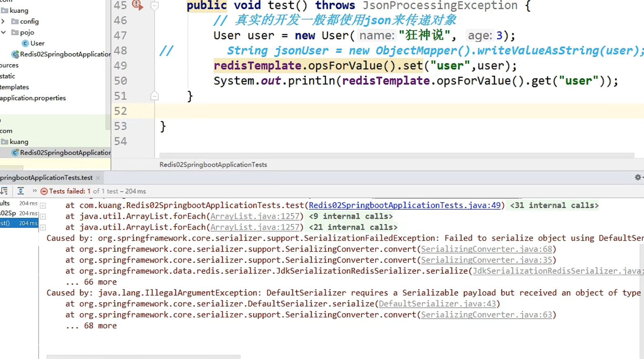Select the Redis02Sp test class result row
The width and height of the screenshot is (644, 359).
[x=19, y=213]
